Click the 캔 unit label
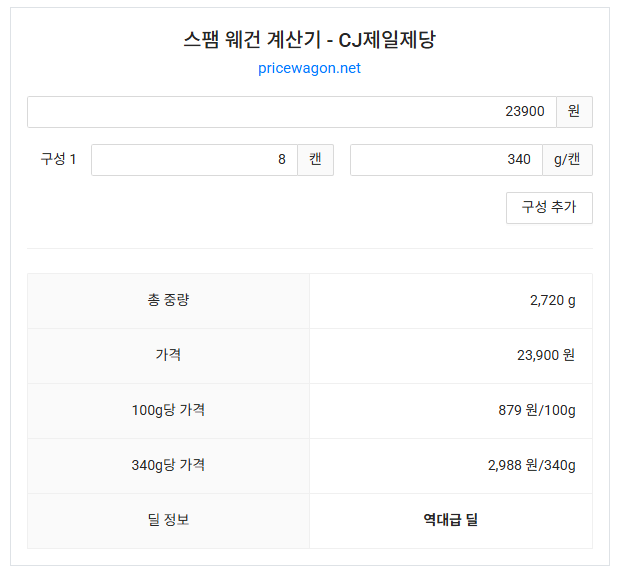The image size is (624, 567). pyautogui.click(x=315, y=160)
